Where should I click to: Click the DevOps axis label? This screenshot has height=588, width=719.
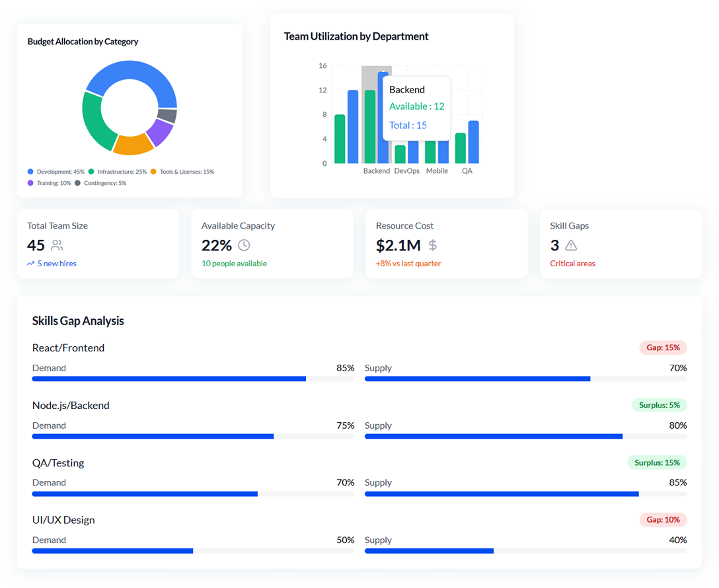pyautogui.click(x=406, y=171)
